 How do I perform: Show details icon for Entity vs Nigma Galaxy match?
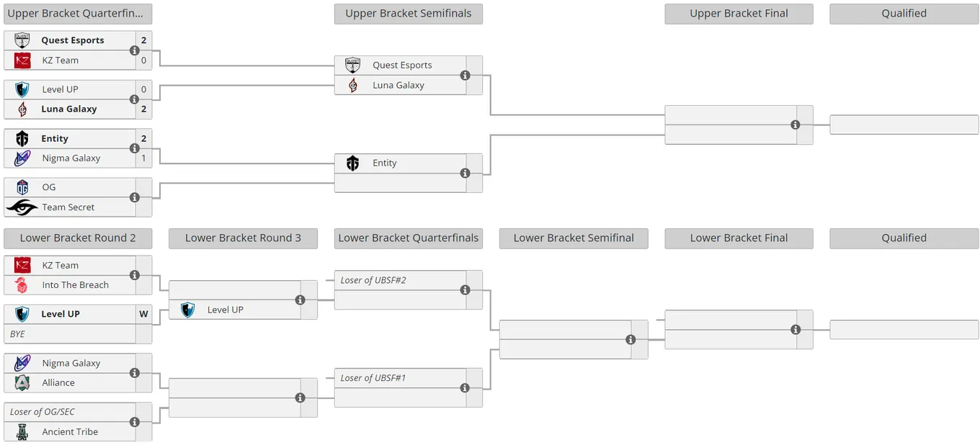[134, 148]
